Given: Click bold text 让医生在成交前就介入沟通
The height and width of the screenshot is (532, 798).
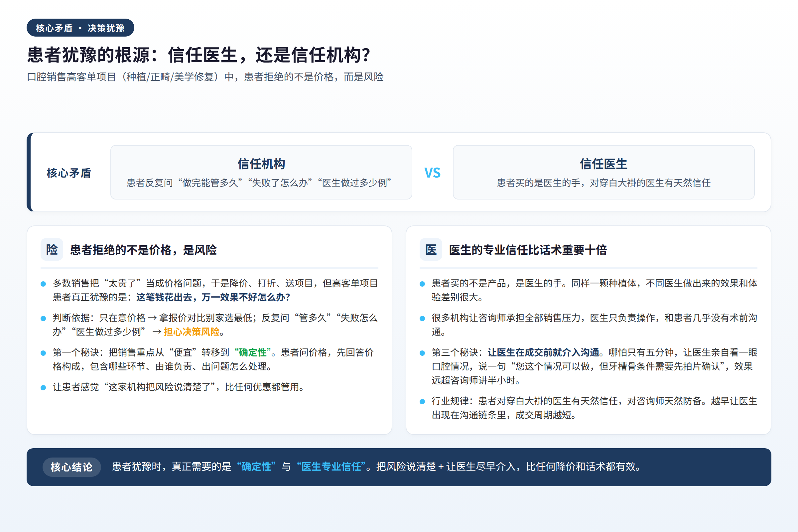Looking at the screenshot, I should pyautogui.click(x=543, y=352).
